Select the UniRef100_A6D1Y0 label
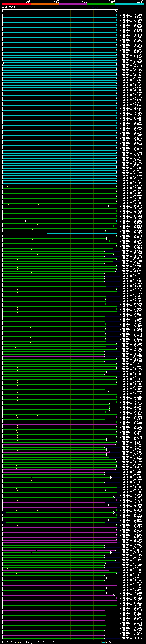The image size is (146, 644). (x=131, y=638)
